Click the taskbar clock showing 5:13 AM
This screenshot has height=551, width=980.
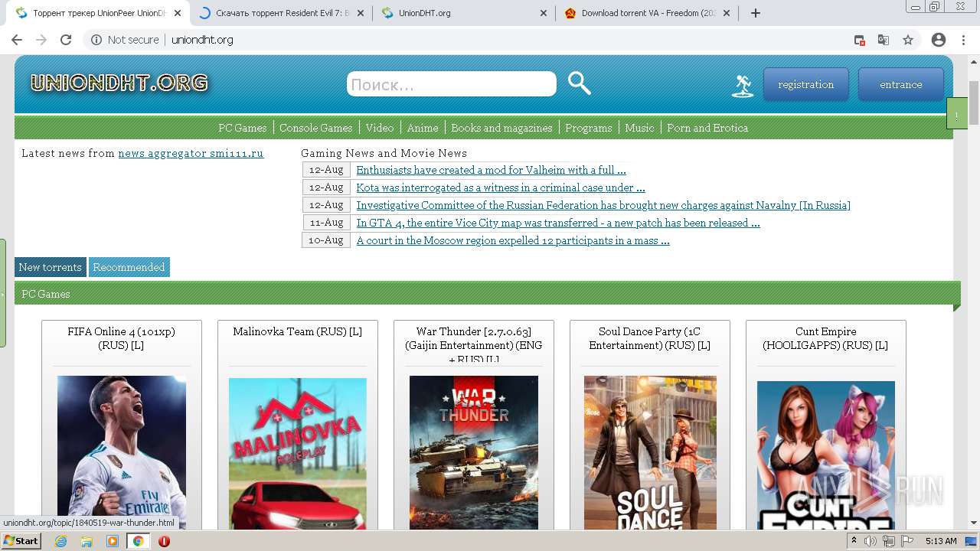[941, 541]
